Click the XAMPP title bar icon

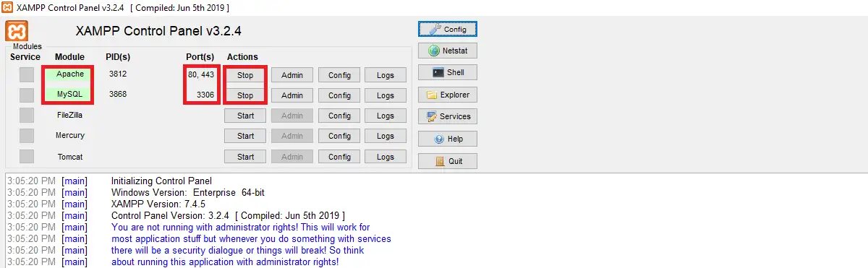click(x=8, y=7)
